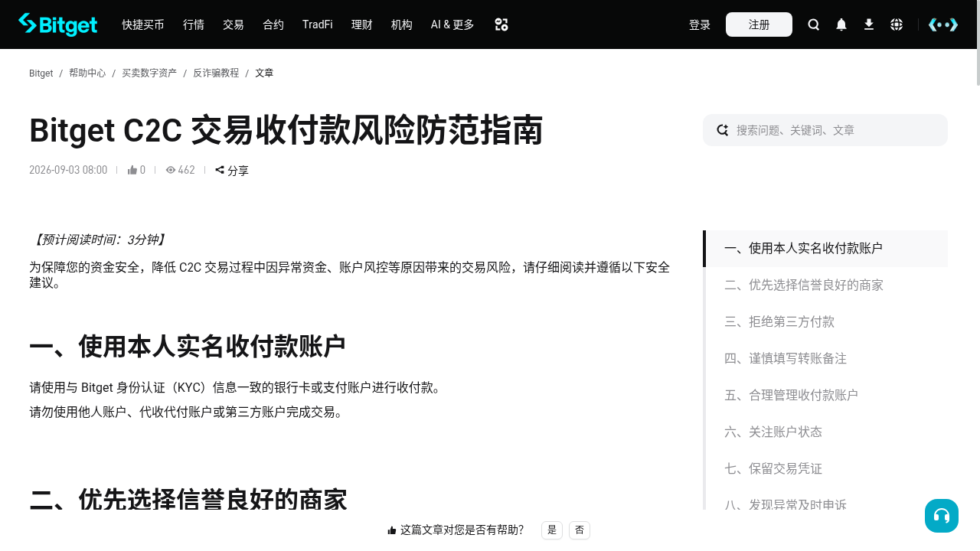The image size is (980, 551).
Task: Click the 注册 register button
Action: (759, 24)
